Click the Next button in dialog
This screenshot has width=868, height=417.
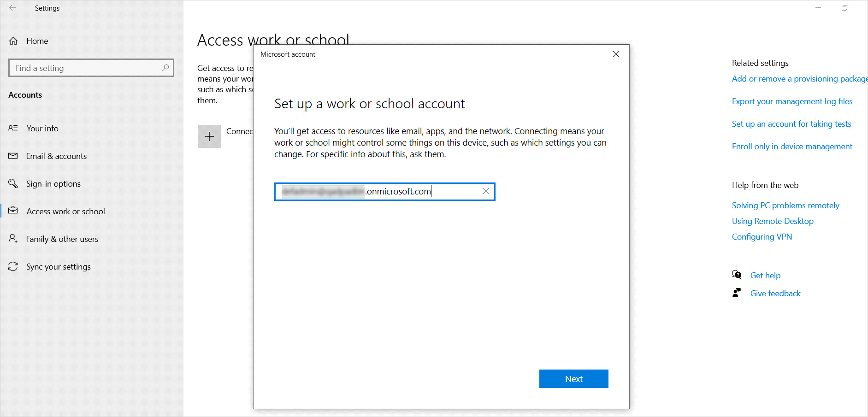[x=573, y=379]
